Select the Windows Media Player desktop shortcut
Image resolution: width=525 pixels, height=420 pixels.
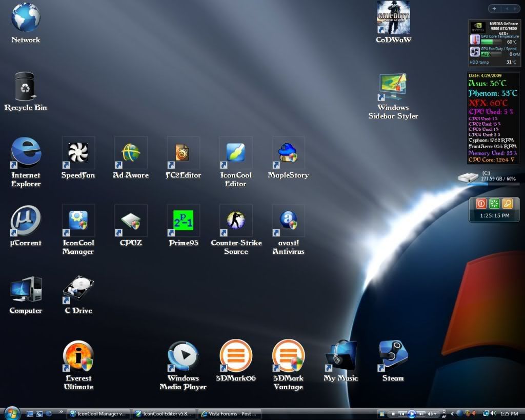pos(183,366)
